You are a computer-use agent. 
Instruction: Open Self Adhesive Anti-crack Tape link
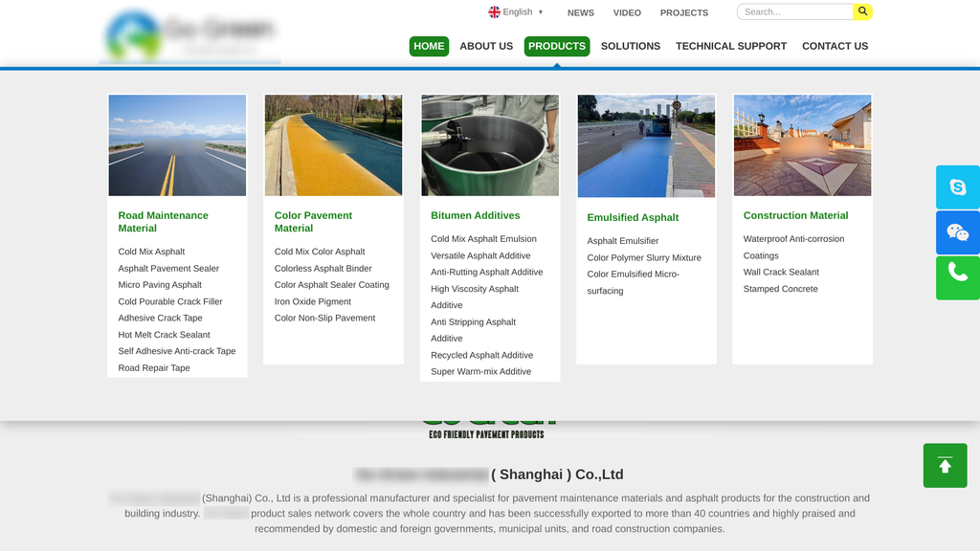(177, 351)
